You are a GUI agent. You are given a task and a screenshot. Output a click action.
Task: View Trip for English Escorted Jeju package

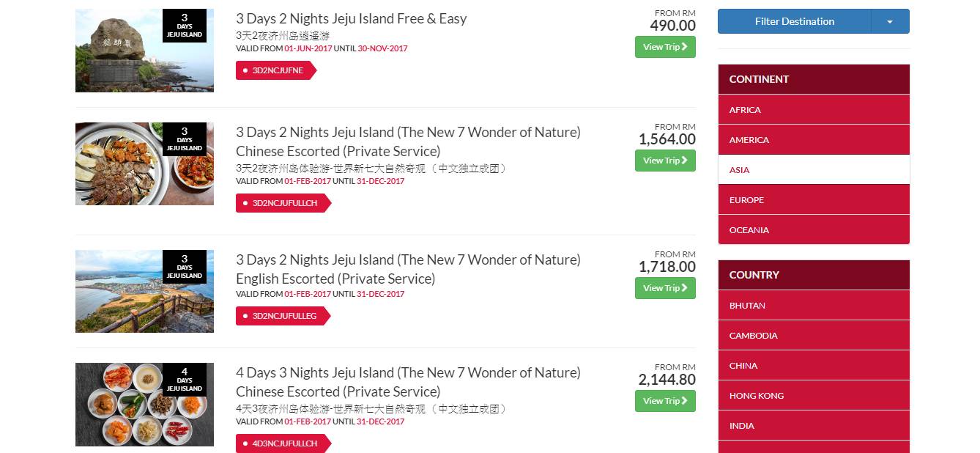coord(665,288)
